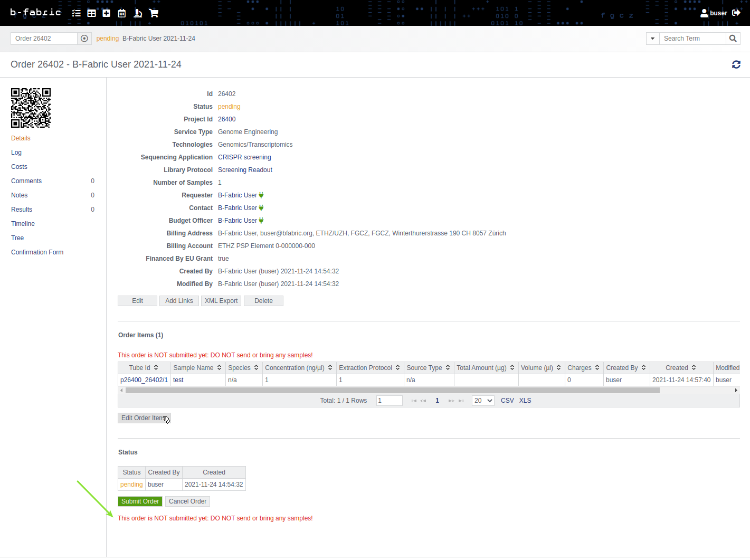The image size is (750, 560).
Task: Open the calendar icon in top bar
Action: click(122, 13)
